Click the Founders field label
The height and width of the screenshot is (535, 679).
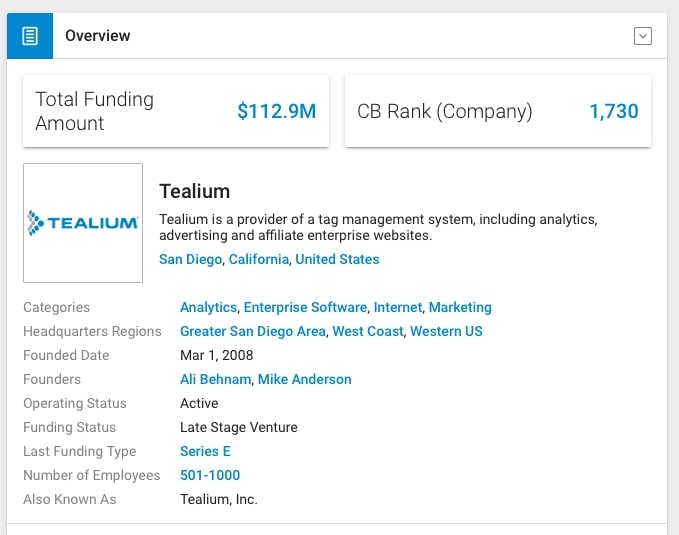pyautogui.click(x=52, y=379)
